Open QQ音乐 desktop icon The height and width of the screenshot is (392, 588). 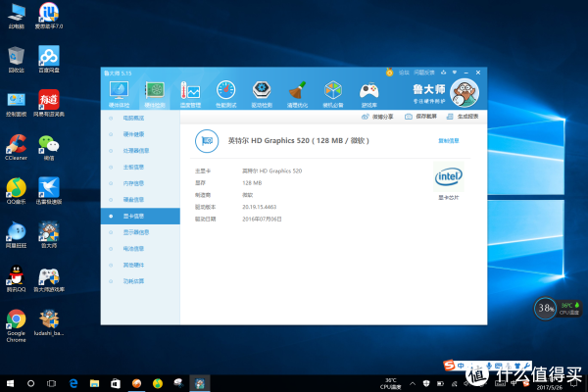click(16, 191)
